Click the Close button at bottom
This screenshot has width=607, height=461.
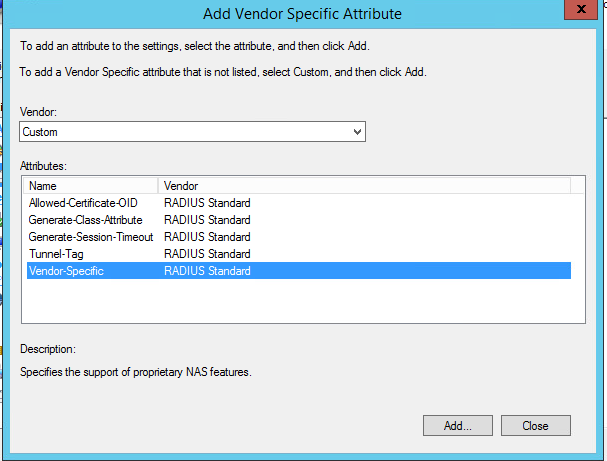point(535,426)
